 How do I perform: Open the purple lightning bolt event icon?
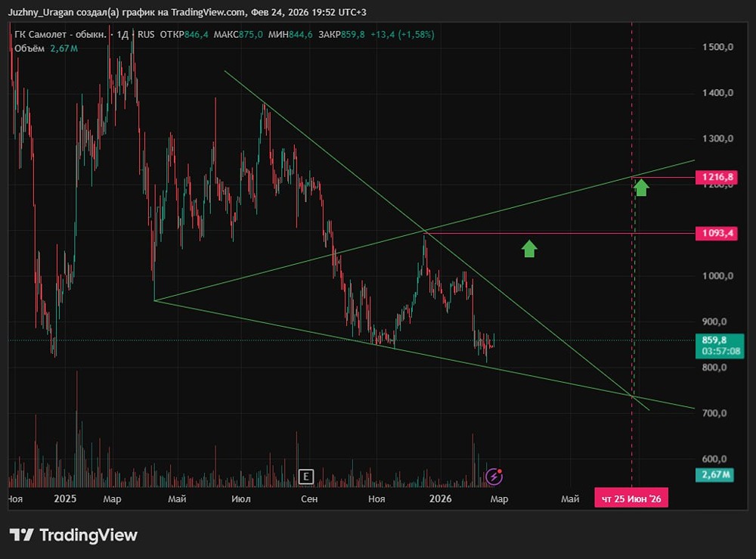coord(494,477)
